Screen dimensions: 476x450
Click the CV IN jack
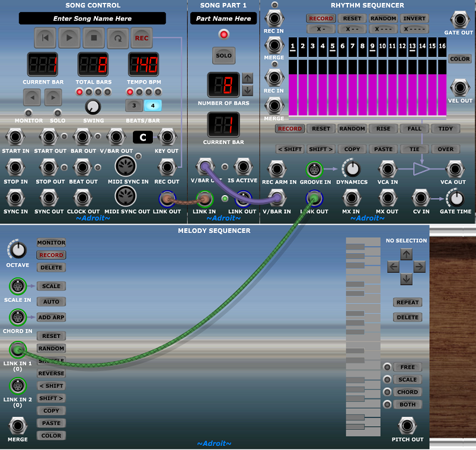pos(421,198)
